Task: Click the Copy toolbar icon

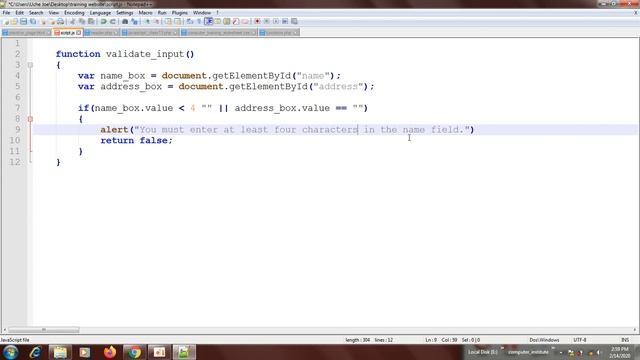Action: coord(82,21)
